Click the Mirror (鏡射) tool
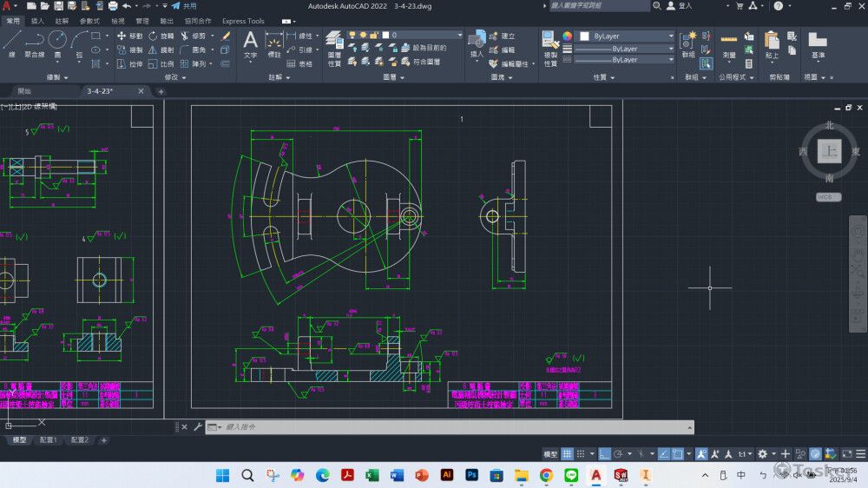This screenshot has height=488, width=868. 161,49
